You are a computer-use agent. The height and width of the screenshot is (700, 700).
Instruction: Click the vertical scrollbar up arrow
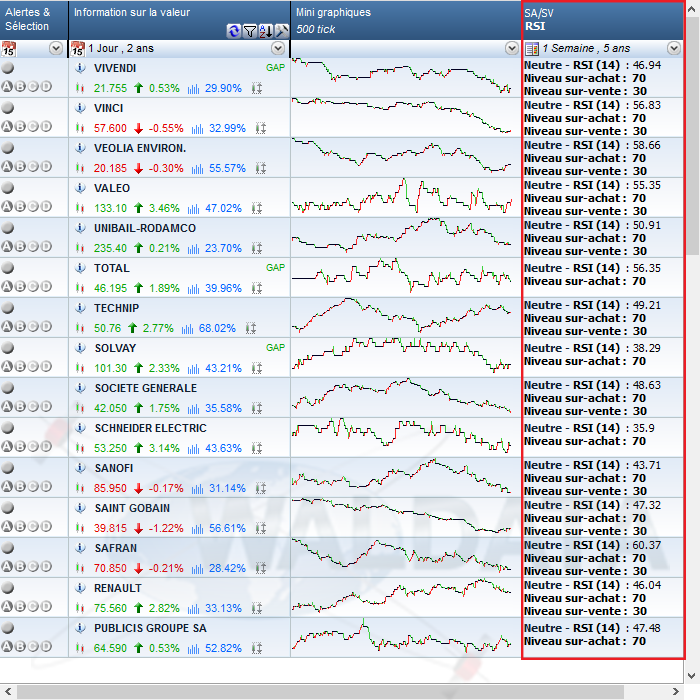(x=692, y=8)
